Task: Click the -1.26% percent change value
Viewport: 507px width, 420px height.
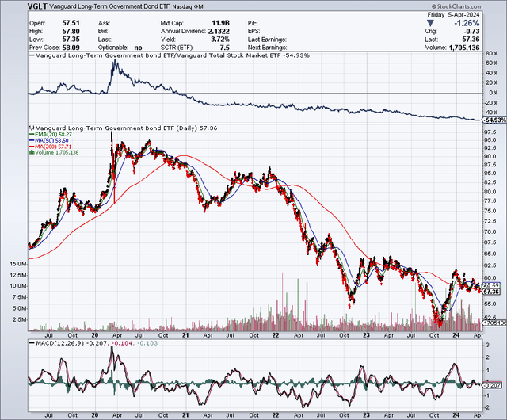Action: [x=467, y=23]
